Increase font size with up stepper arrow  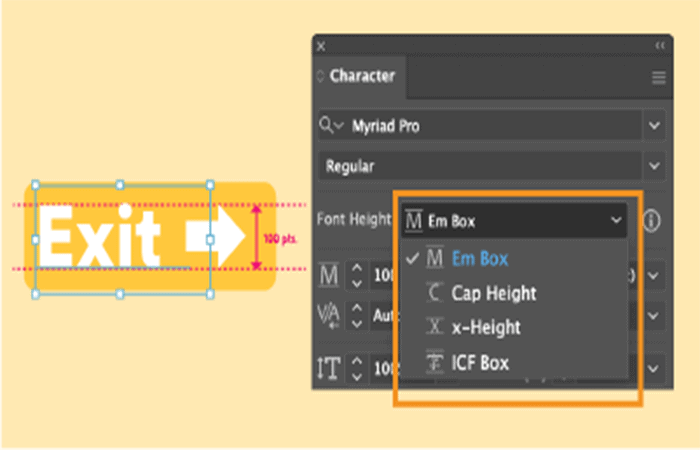pyautogui.click(x=357, y=268)
